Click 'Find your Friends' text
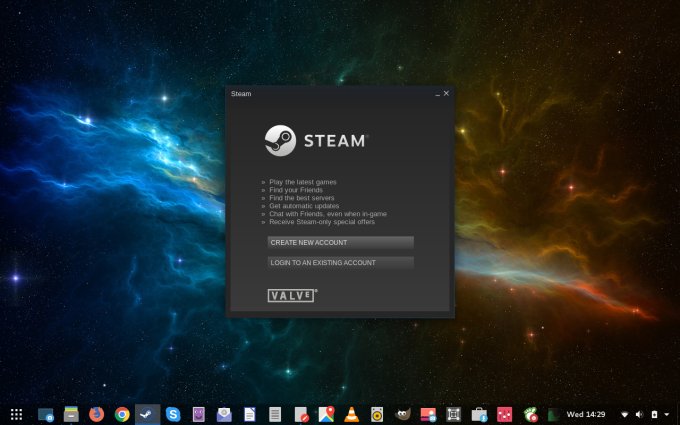The image size is (680, 425). point(296,190)
